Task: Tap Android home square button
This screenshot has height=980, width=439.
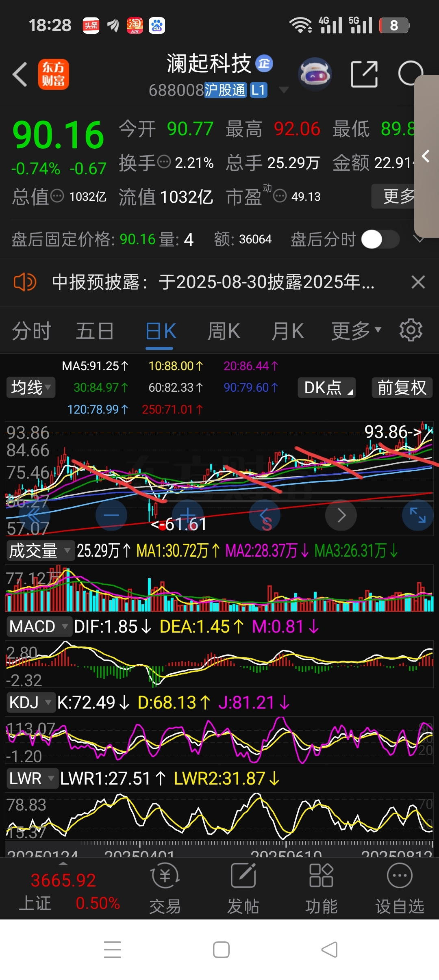Action: pyautogui.click(x=221, y=950)
